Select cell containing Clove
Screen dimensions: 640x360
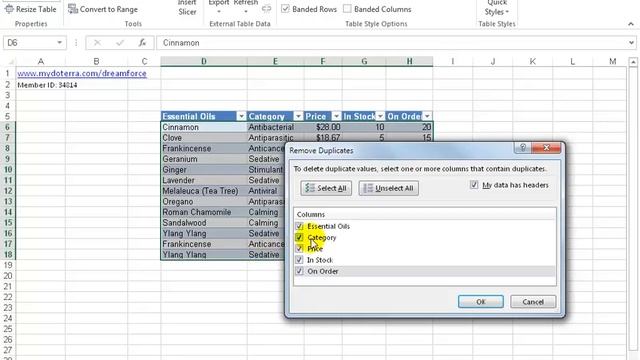point(204,138)
